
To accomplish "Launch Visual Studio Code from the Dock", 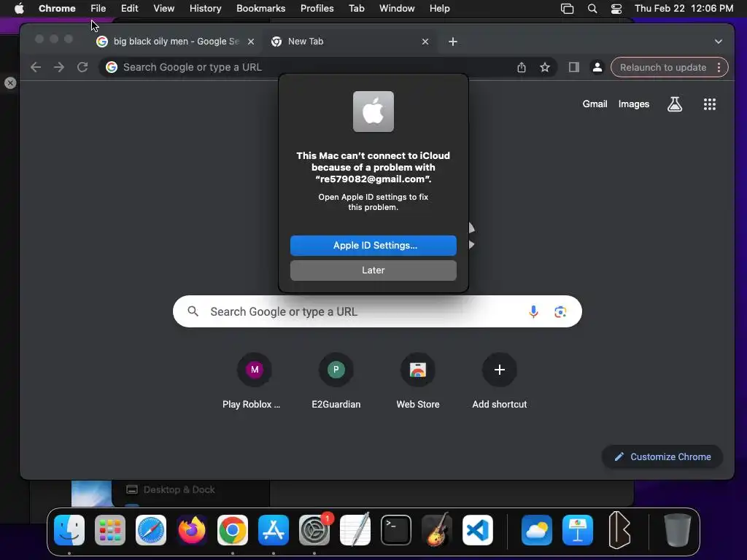I will click(478, 530).
